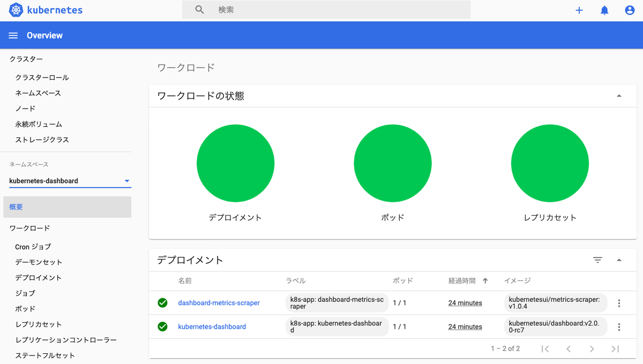Select ストレージクラス in sidebar
Screen dimensions: 643x364
click(x=42, y=140)
